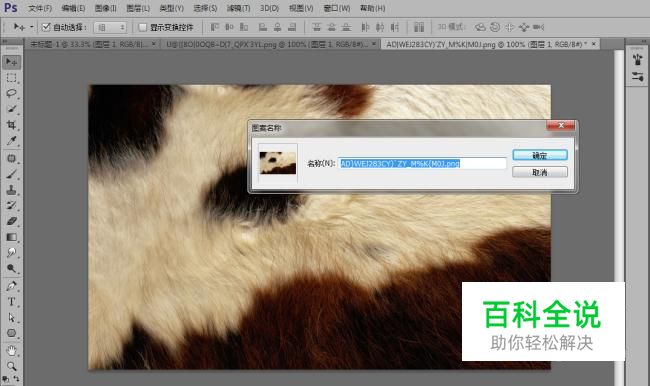Click the default colors mini icon
This screenshot has height=386, width=650.
pos(5,379)
